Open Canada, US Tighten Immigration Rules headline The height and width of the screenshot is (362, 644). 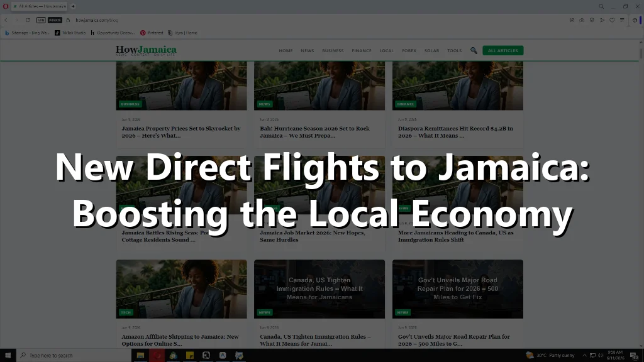point(315,340)
